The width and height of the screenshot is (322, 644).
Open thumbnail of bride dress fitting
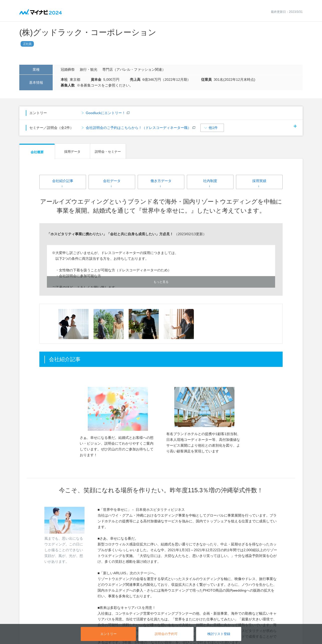73,324
